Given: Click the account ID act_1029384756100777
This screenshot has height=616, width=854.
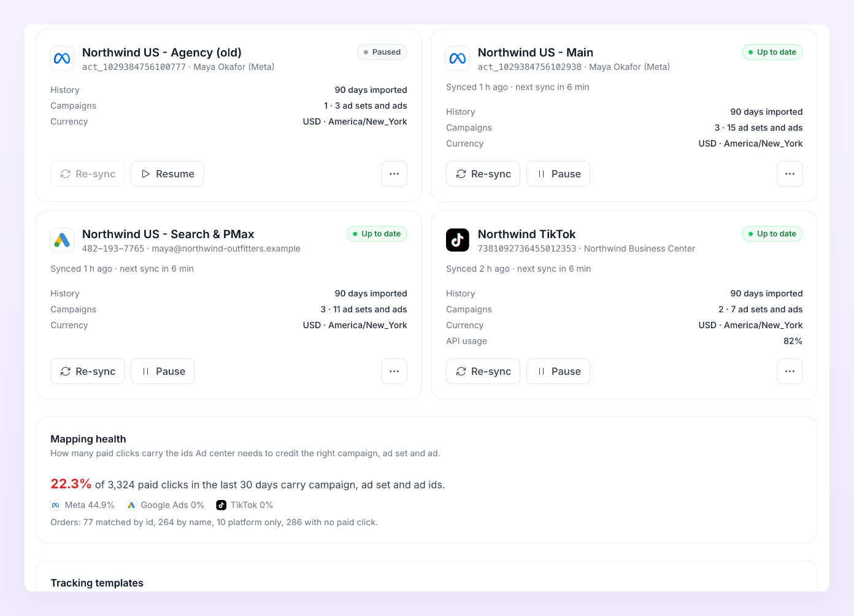Looking at the screenshot, I should [x=134, y=67].
